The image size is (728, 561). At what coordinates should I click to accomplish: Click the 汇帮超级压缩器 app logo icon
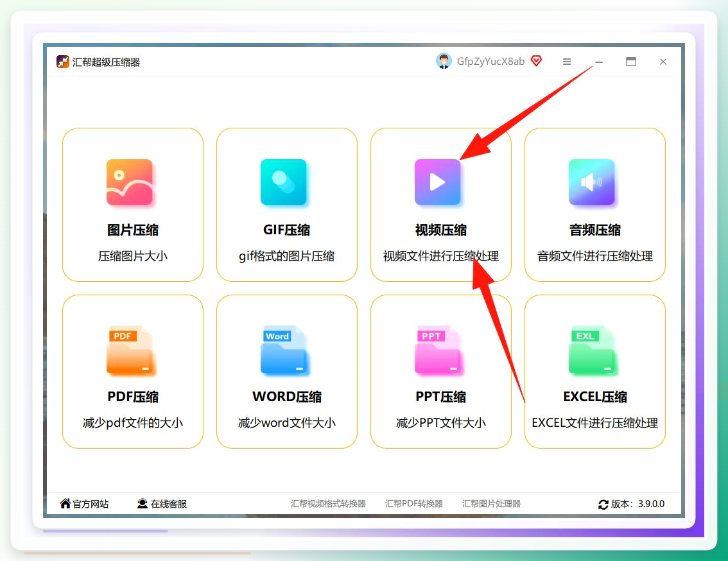click(63, 62)
